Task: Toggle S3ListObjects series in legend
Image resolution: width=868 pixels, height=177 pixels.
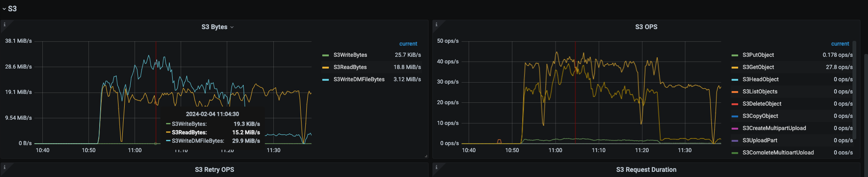Action: click(x=760, y=92)
